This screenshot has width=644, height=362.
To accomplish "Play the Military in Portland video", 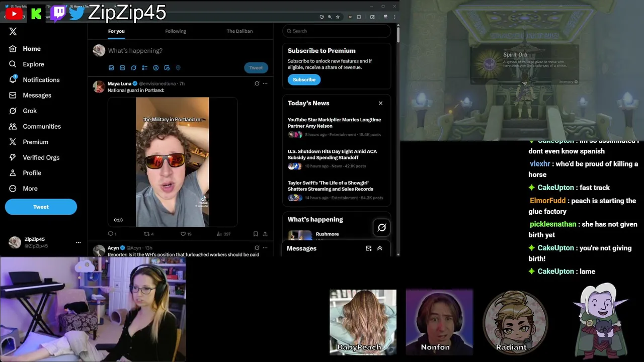I will 173,162.
